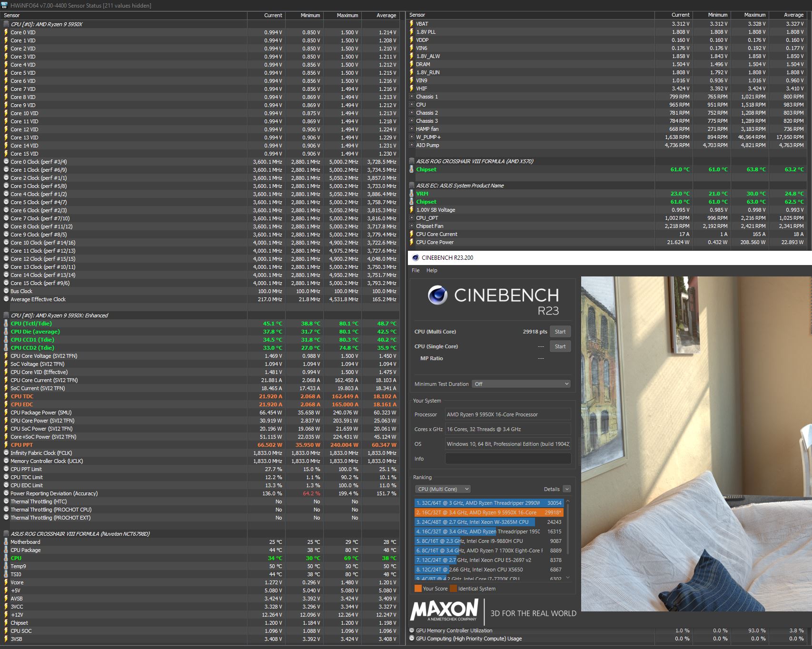Select the highlighted Ryzen 9 5950X ranking entry

[489, 512]
